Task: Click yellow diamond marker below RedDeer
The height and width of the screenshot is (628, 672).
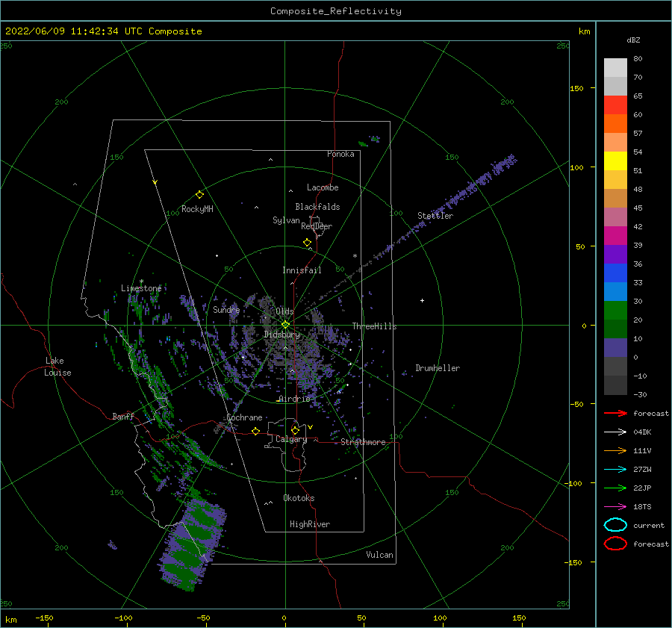Action: pos(307,243)
